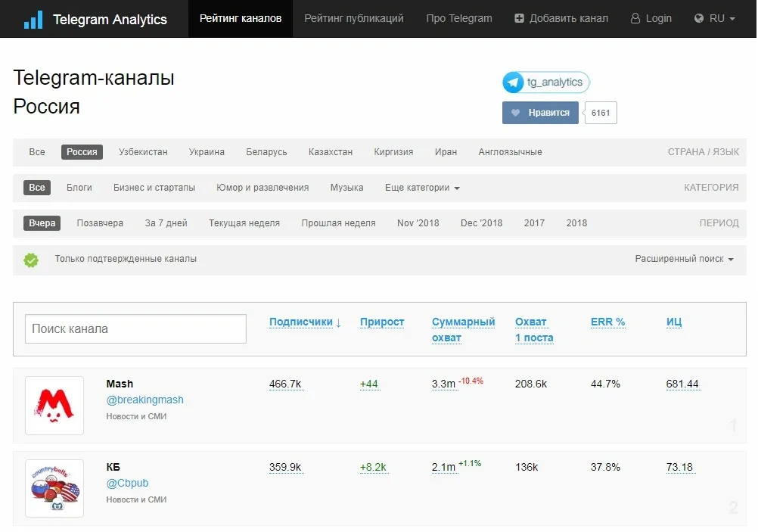Viewport: 758px width, 532px height.
Task: Click Mash citation index 681.44
Action: [682, 384]
